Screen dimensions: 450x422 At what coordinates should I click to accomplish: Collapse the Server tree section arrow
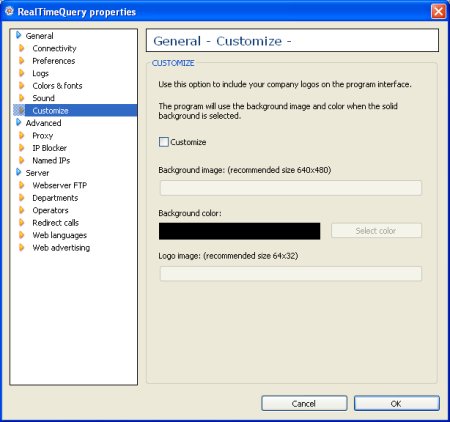pyautogui.click(x=19, y=172)
